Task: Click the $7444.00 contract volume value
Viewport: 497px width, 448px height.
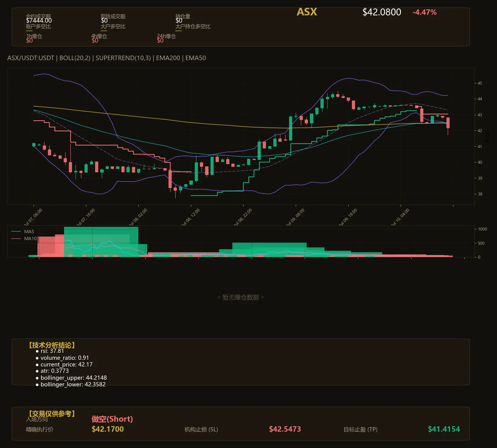Action: pos(39,21)
